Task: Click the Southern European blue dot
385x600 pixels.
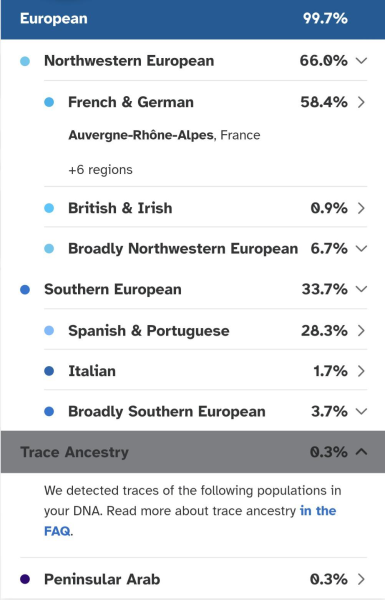Action: point(25,290)
